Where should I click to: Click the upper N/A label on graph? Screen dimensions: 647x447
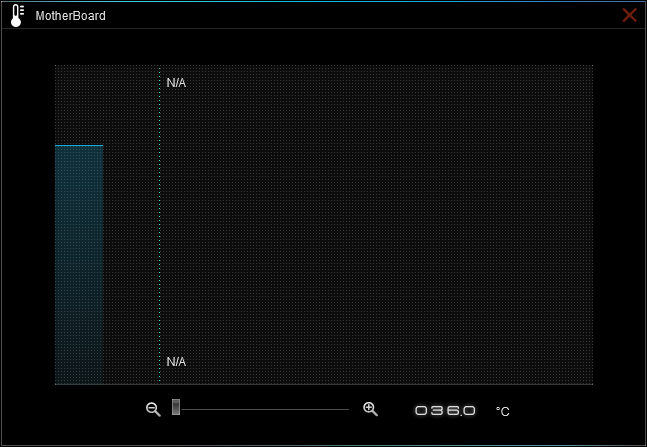point(176,83)
